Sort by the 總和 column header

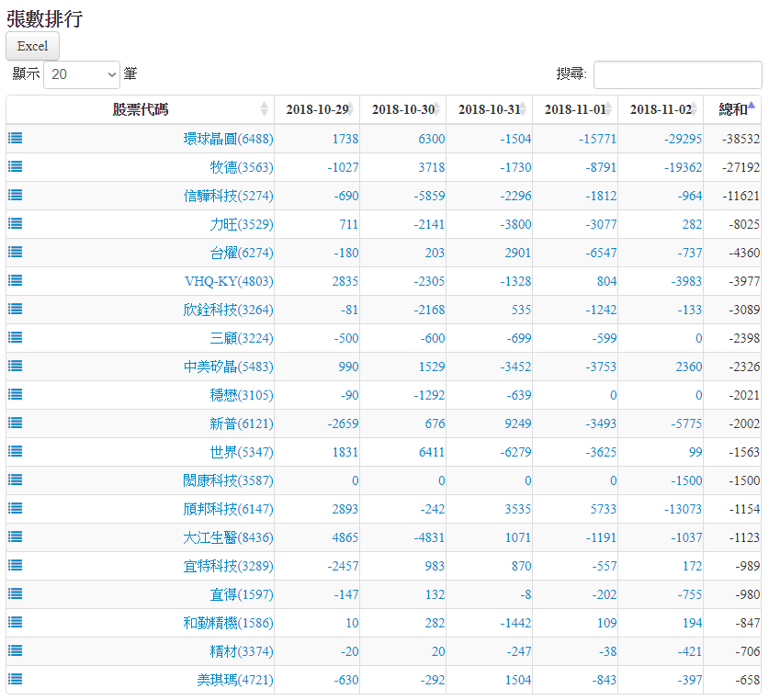(x=732, y=109)
